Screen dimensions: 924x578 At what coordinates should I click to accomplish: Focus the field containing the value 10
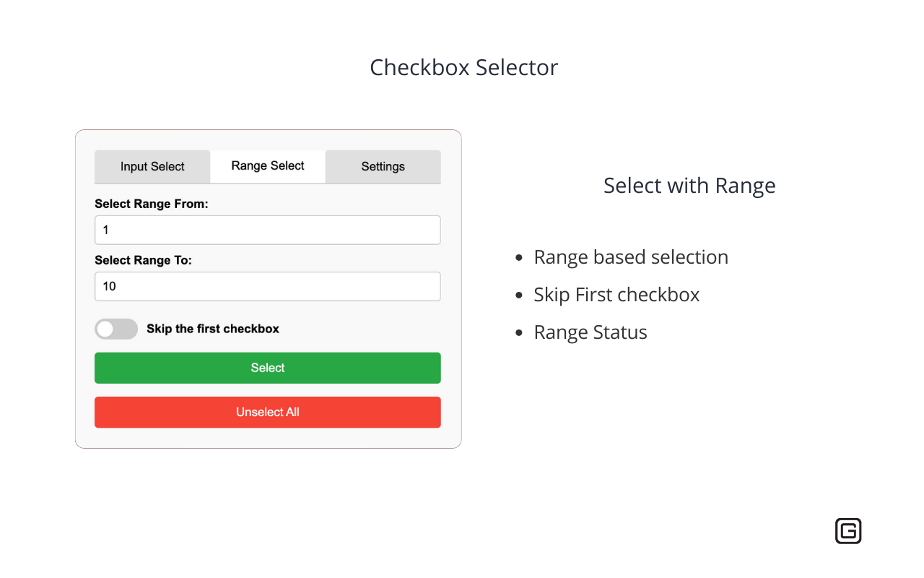tap(267, 286)
